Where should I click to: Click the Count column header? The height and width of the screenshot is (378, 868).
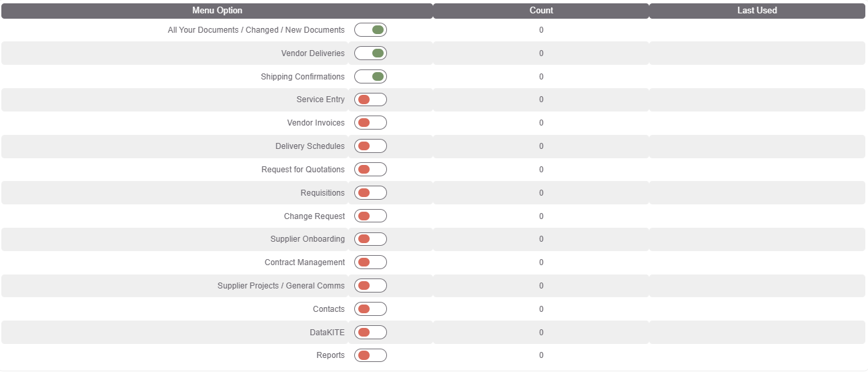point(541,11)
